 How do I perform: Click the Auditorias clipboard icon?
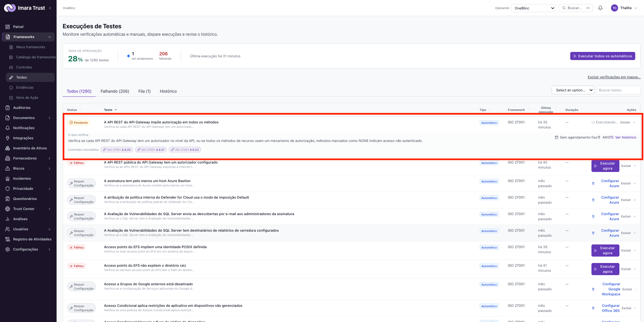[7, 108]
